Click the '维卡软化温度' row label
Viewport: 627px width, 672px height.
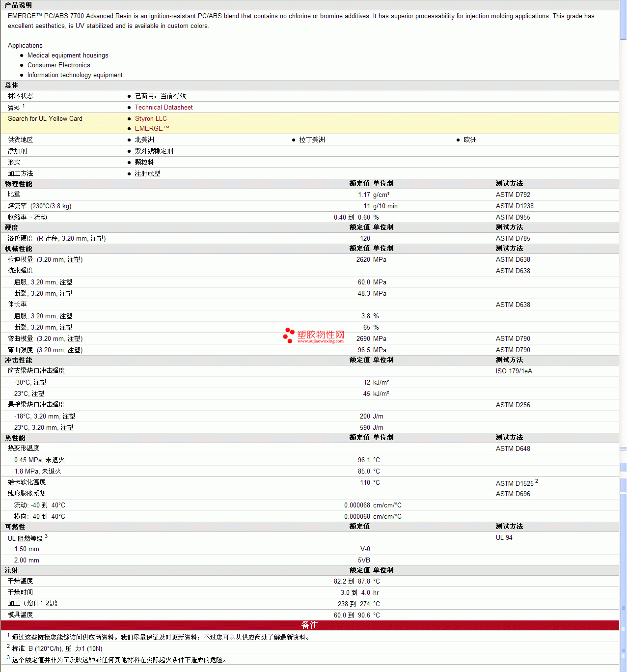(x=27, y=482)
